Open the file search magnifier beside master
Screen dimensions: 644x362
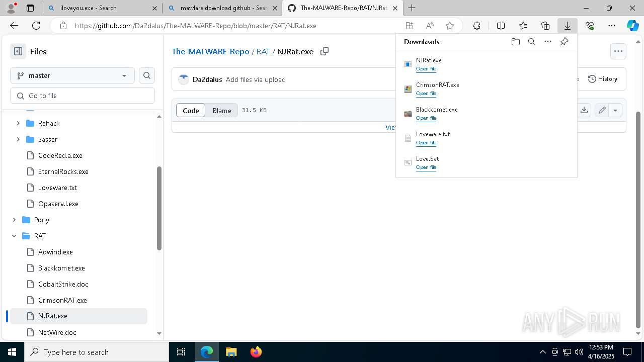pos(147,75)
